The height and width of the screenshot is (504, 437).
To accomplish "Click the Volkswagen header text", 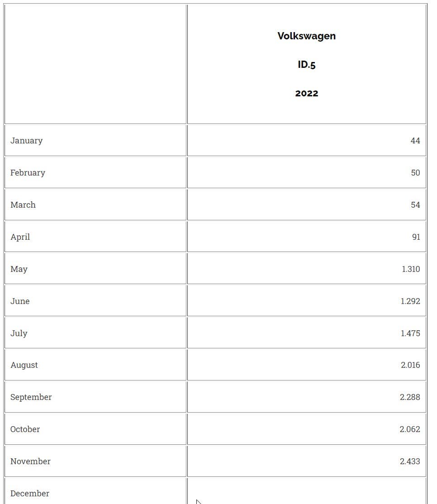I will pos(306,36).
